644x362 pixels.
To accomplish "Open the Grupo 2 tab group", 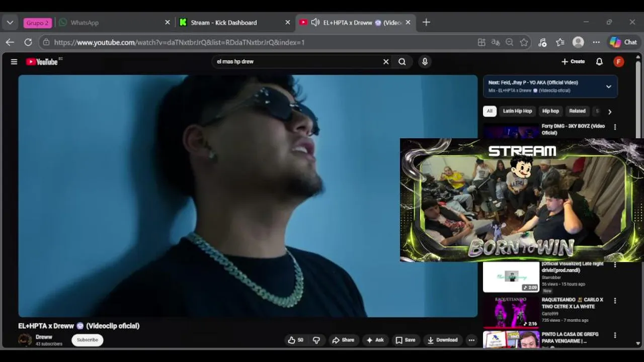I will pyautogui.click(x=38, y=23).
